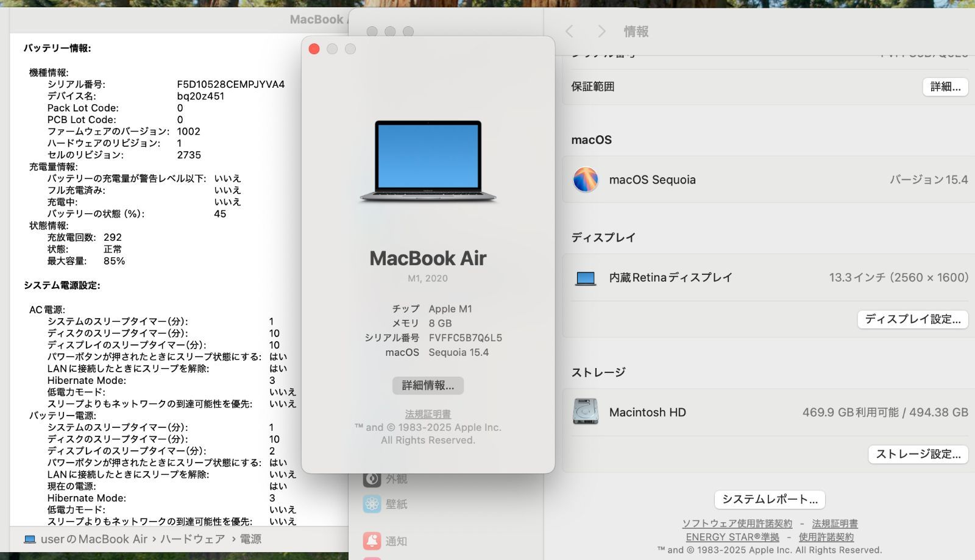Image resolution: width=975 pixels, height=560 pixels.
Task: Select userのMacBook Air in path bar
Action: point(94,539)
